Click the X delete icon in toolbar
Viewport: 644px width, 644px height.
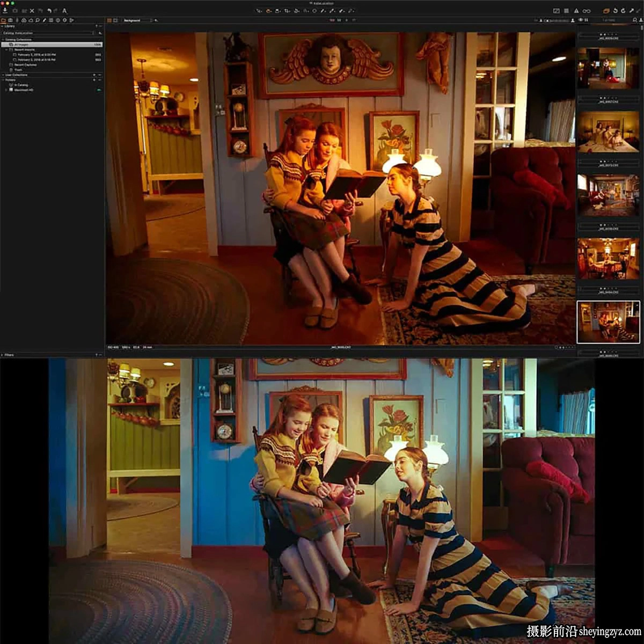[32, 11]
